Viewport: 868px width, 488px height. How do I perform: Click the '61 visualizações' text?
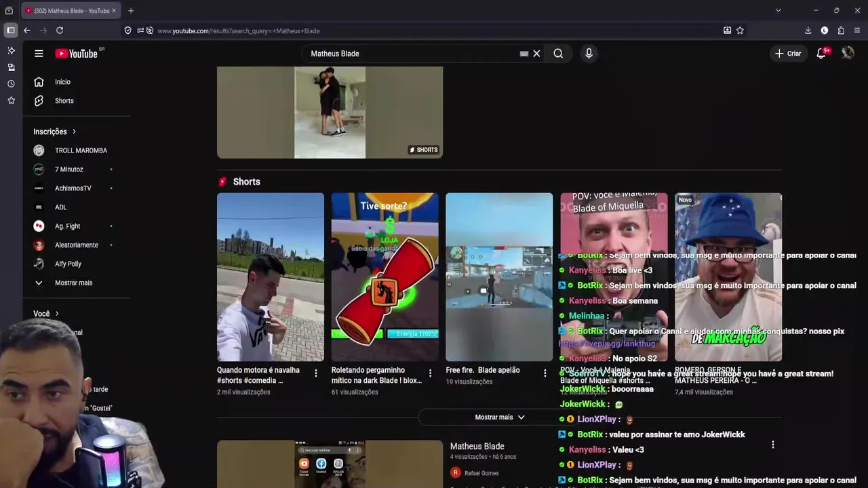click(x=355, y=392)
